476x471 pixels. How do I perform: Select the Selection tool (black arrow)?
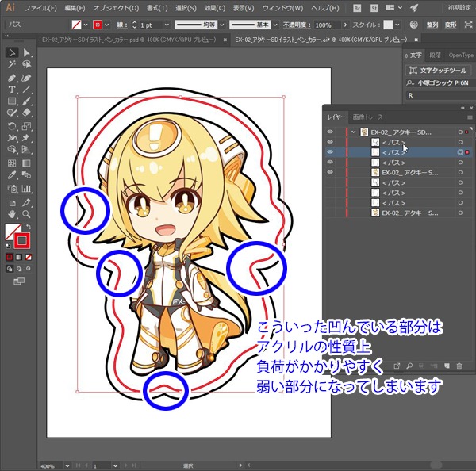(12, 52)
